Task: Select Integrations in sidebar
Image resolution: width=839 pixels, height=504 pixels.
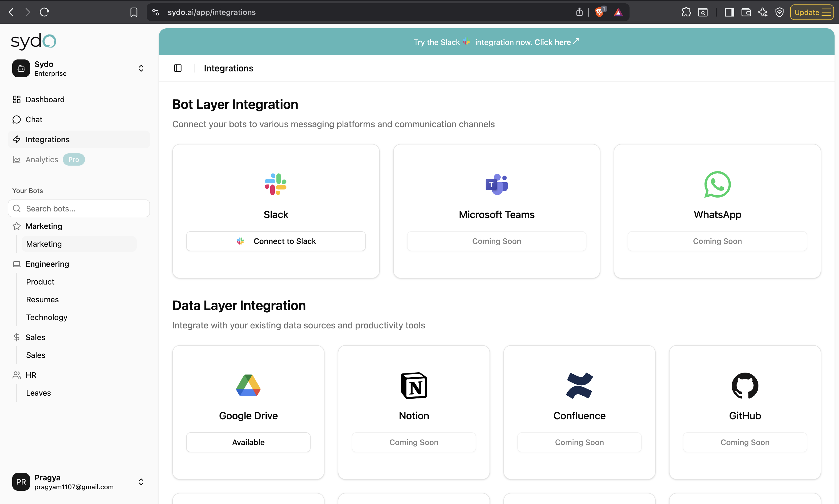Action: (x=79, y=139)
